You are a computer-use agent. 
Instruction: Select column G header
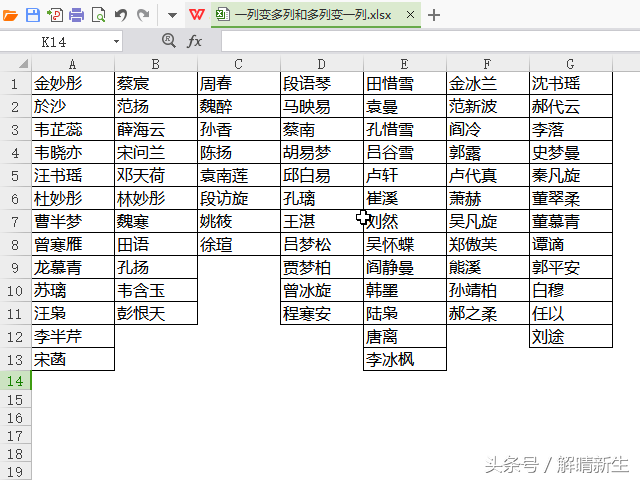(x=571, y=64)
